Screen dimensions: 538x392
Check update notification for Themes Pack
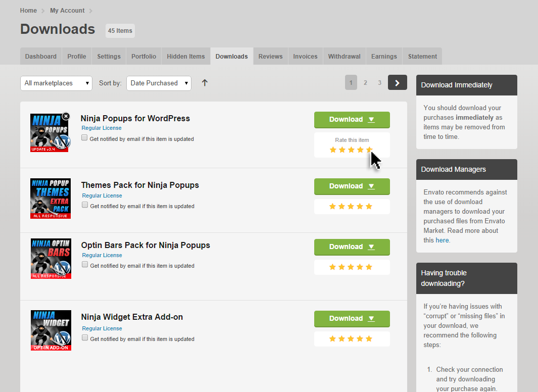coord(85,205)
